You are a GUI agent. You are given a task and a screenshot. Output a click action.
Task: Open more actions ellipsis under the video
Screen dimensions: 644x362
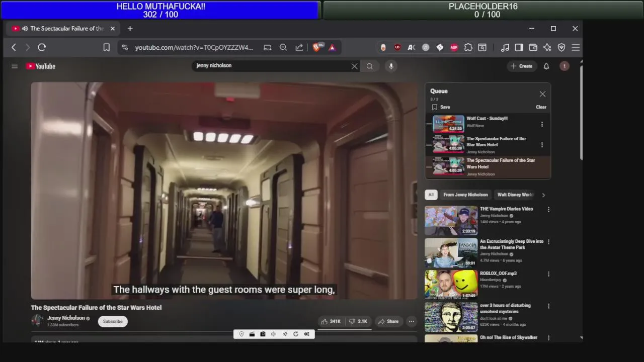pos(412,321)
